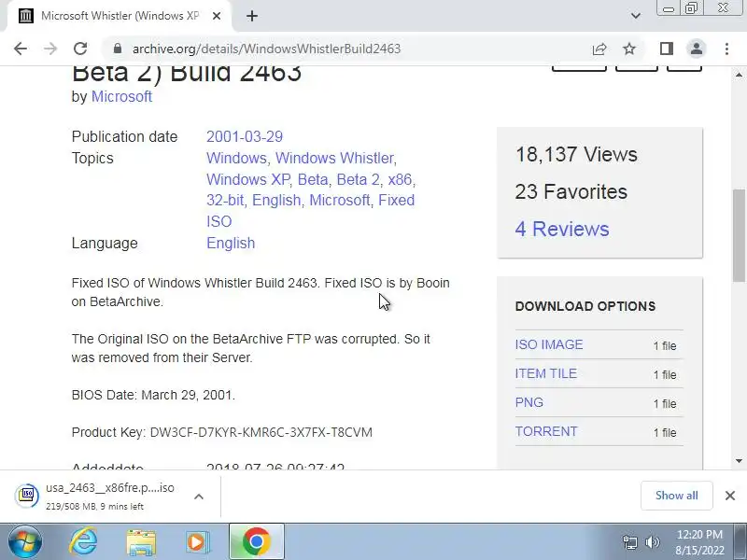Viewport: 747px width, 560px height.
Task: Open the Microsoft author link
Action: [121, 97]
